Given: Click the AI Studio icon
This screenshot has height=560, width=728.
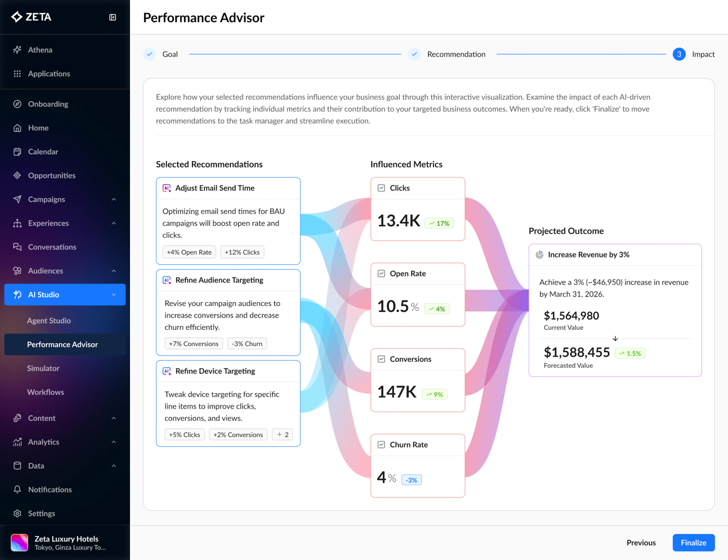Looking at the screenshot, I should tap(17, 295).
